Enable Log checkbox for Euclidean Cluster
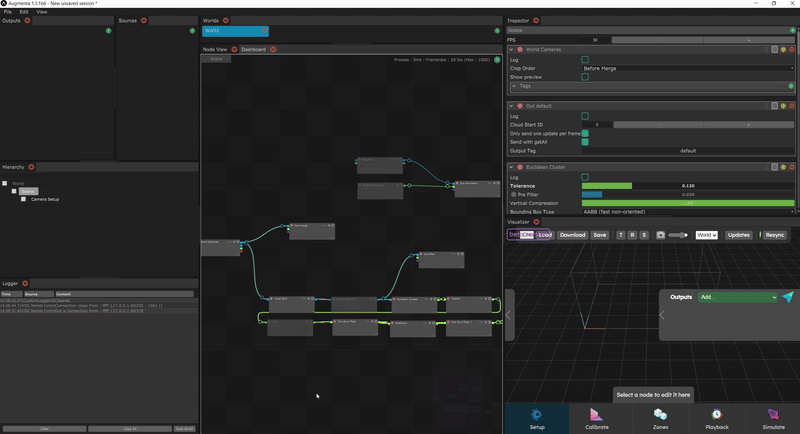Screen dimensions: 800x434 click(x=585, y=177)
